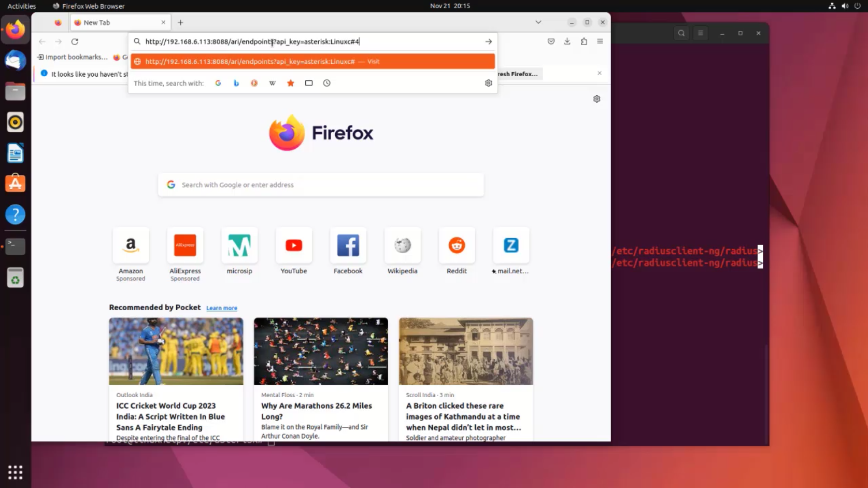The image size is (868, 488).
Task: Open the network status indicator
Action: pos(832,6)
